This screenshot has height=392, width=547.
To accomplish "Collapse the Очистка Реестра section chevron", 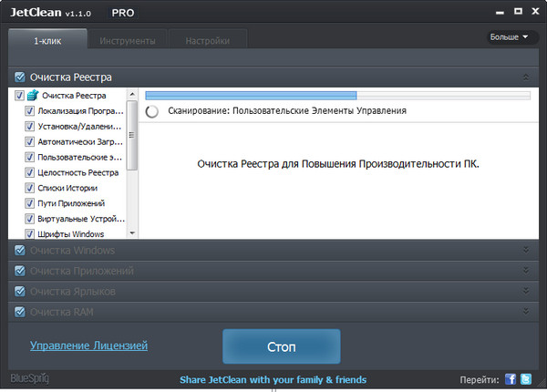I will coord(526,77).
